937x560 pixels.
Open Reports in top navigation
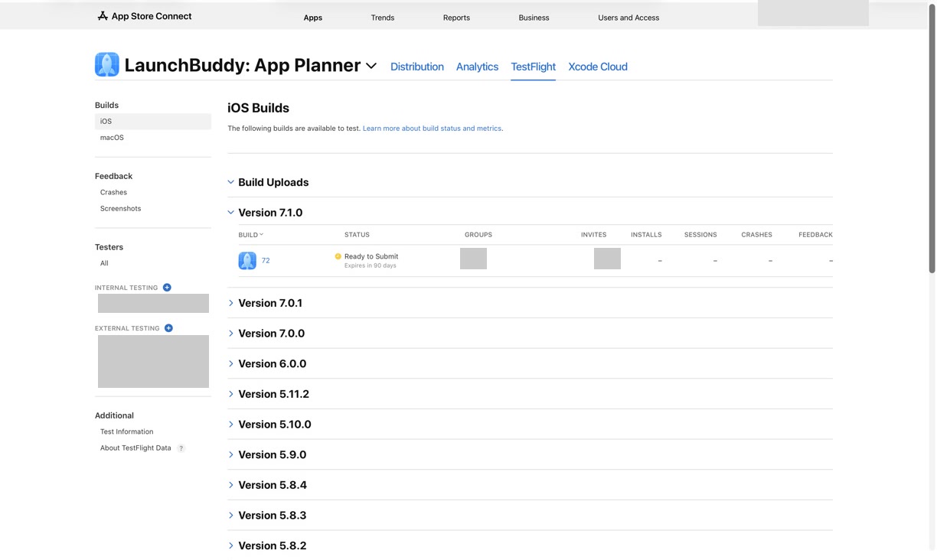tap(456, 18)
